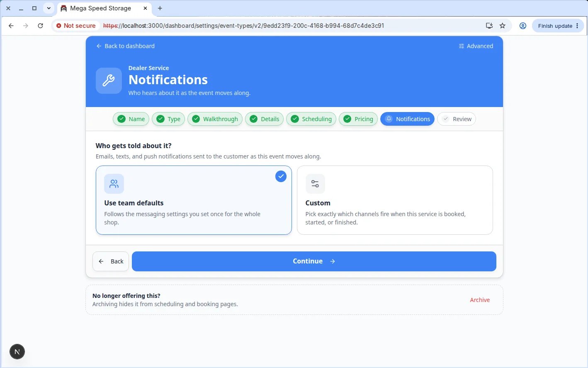Viewport: 588px width, 368px height.
Task: Close the Mega Speed Storage tab
Action: pos(145,8)
